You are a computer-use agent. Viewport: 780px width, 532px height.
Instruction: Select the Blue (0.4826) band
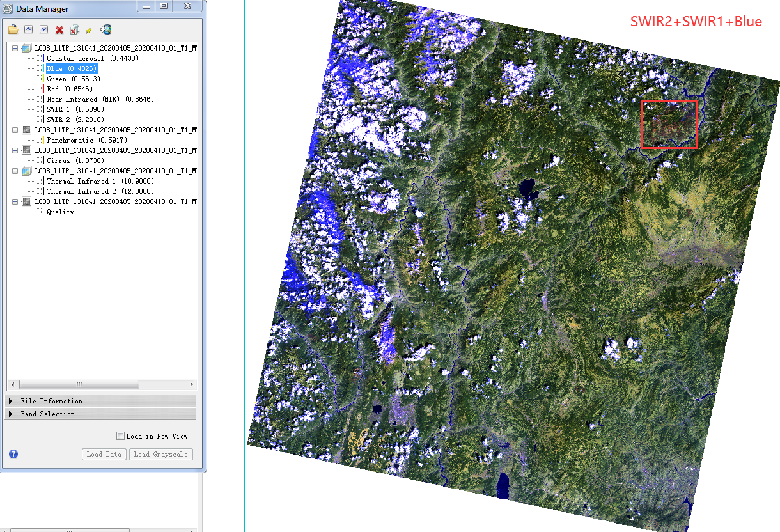[72, 68]
